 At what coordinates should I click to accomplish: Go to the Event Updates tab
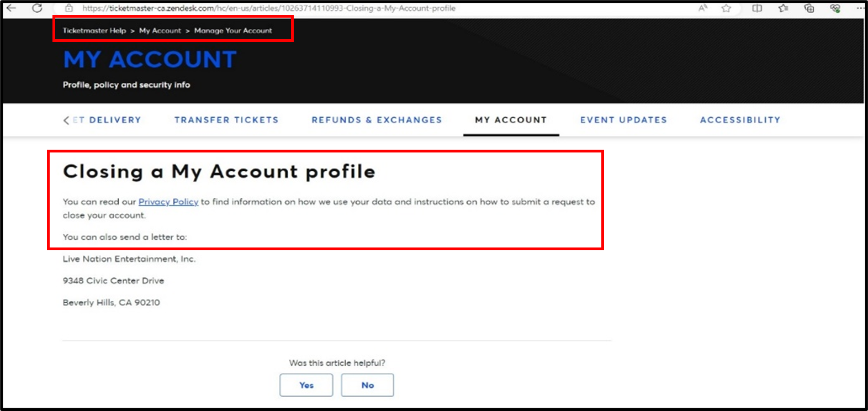[x=623, y=120]
